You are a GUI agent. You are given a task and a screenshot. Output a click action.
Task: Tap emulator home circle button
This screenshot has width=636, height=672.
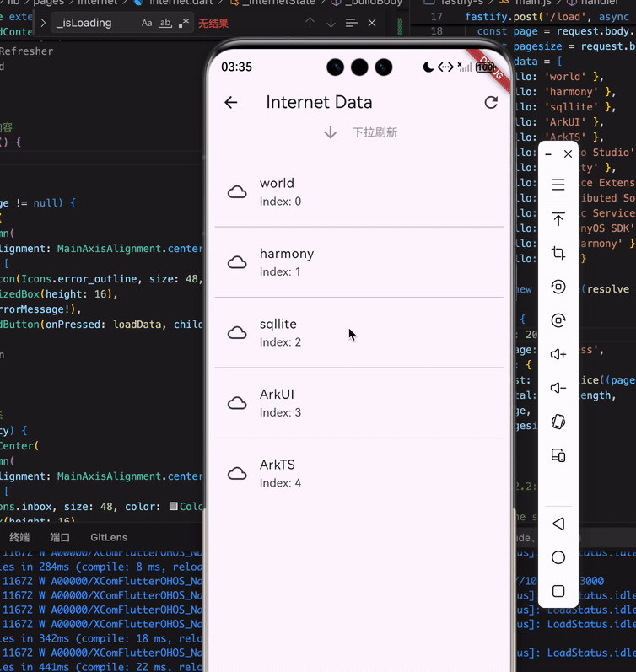[558, 557]
